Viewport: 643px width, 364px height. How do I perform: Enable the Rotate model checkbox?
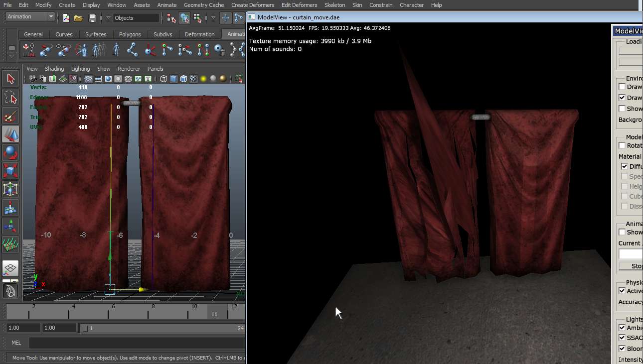point(622,145)
